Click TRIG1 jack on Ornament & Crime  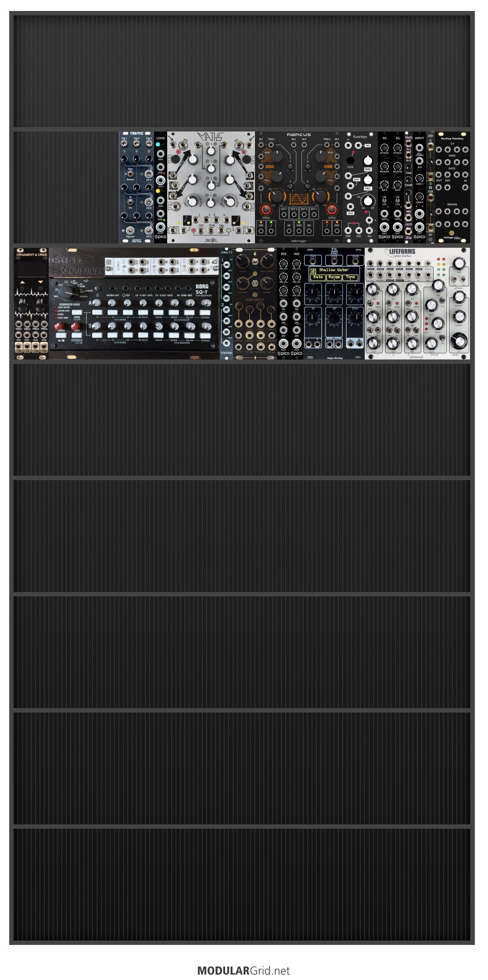(18, 324)
